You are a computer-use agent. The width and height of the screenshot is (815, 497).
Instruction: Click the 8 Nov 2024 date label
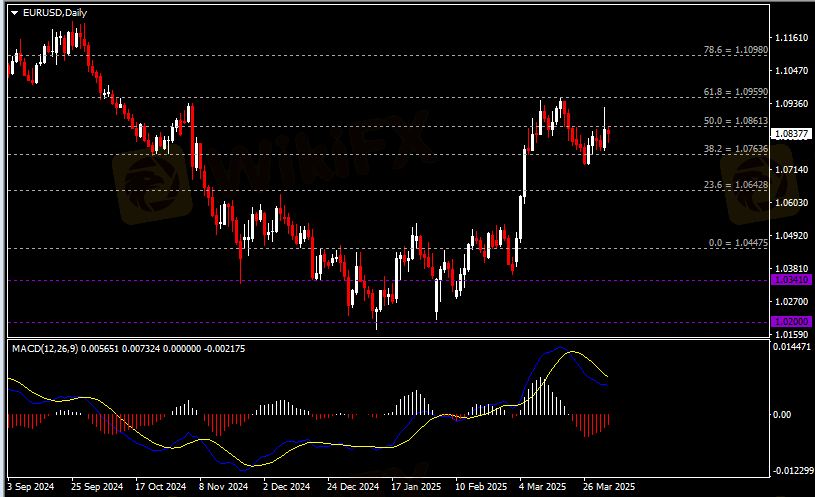tap(224, 487)
